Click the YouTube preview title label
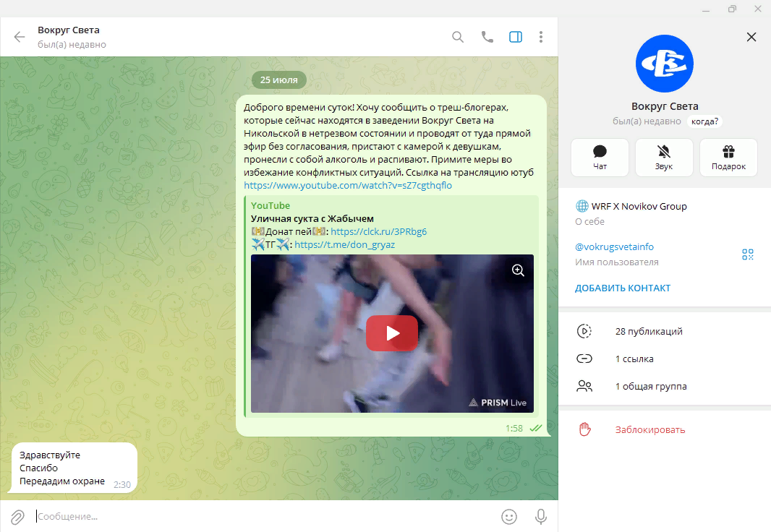This screenshot has width=771, height=532. pyautogui.click(x=271, y=205)
